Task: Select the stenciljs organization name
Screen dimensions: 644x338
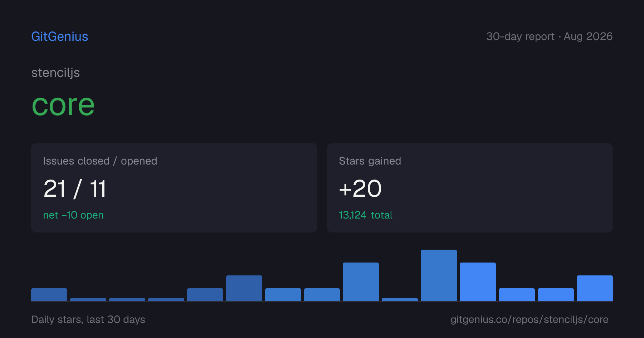Action: tap(55, 73)
